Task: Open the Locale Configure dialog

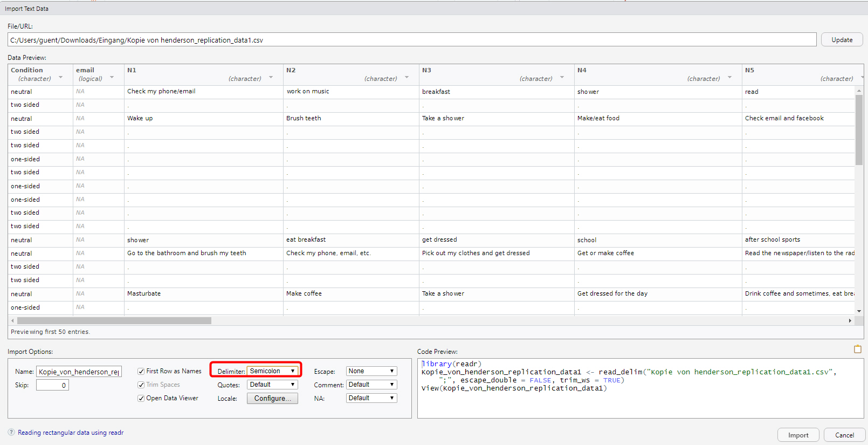Action: [x=272, y=398]
